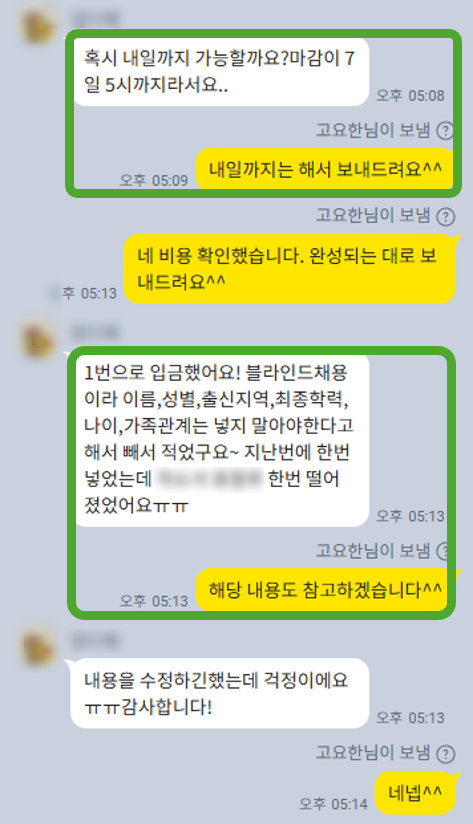Click '고요한님이 보냄' label above '네 비용 확인했습니다'
The height and width of the screenshot is (824, 473).
(373, 215)
